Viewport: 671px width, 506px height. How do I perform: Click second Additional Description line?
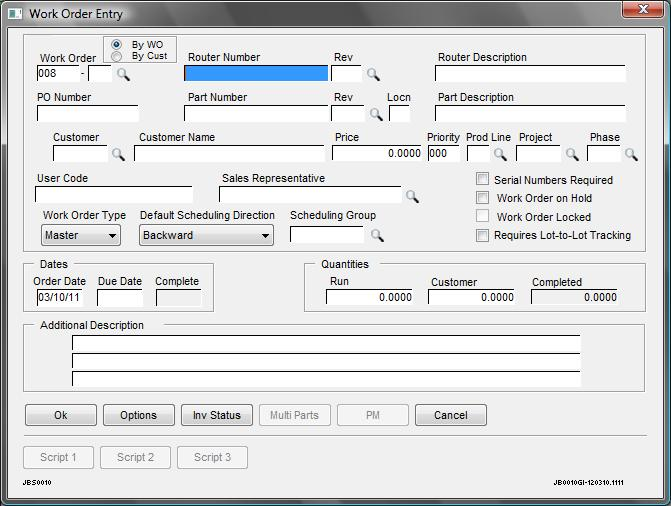[x=326, y=361]
